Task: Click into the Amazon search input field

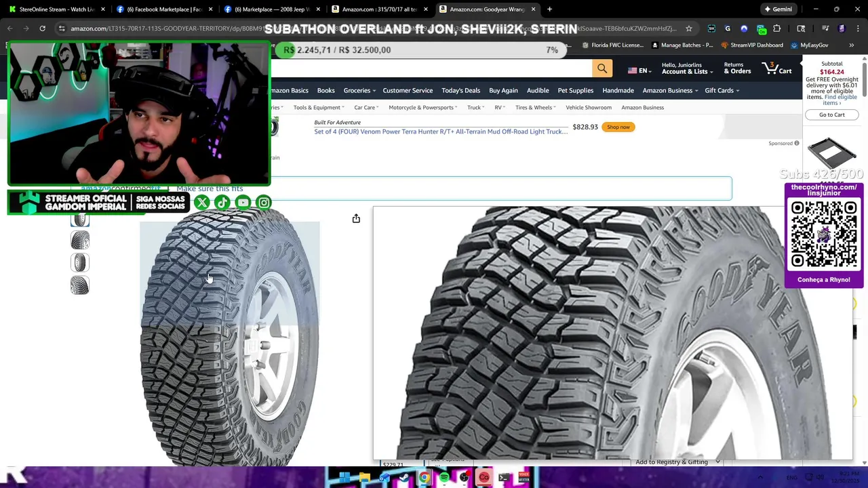Action: pos(431,68)
